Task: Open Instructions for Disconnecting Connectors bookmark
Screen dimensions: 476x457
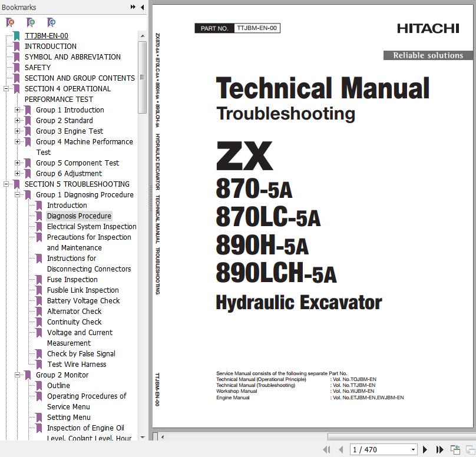Action: point(89,264)
